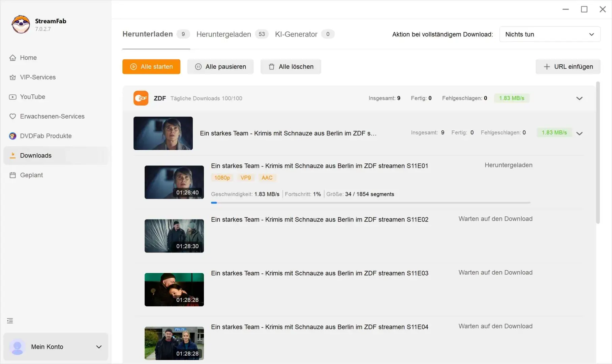Click the AAC audio tag
This screenshot has height=364, width=612.
(267, 178)
